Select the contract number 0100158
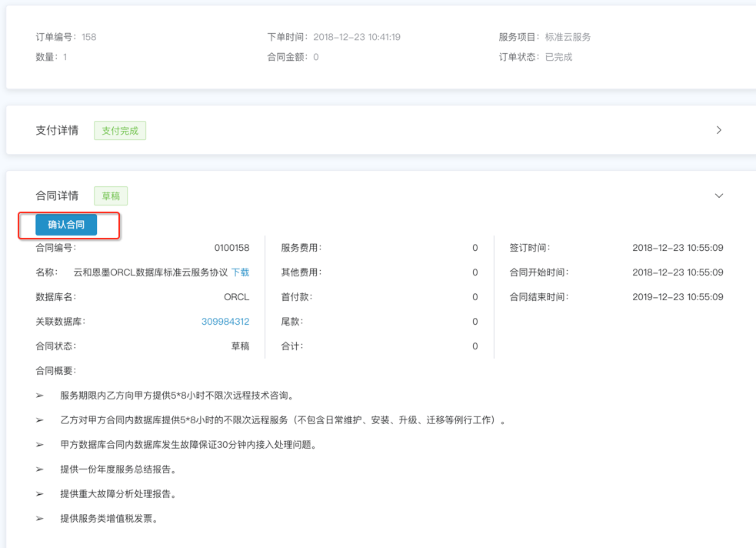This screenshot has height=548, width=756. coord(231,248)
